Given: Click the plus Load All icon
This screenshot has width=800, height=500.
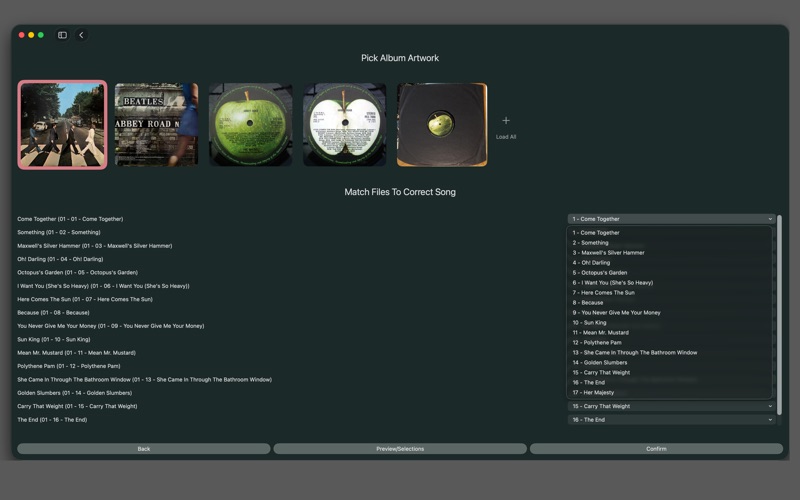Looking at the screenshot, I should click(506, 120).
